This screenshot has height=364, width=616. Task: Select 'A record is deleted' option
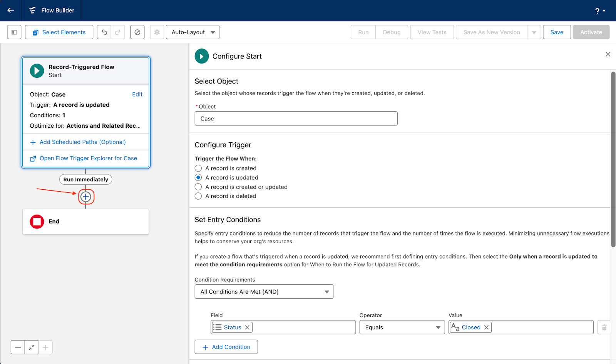198,196
